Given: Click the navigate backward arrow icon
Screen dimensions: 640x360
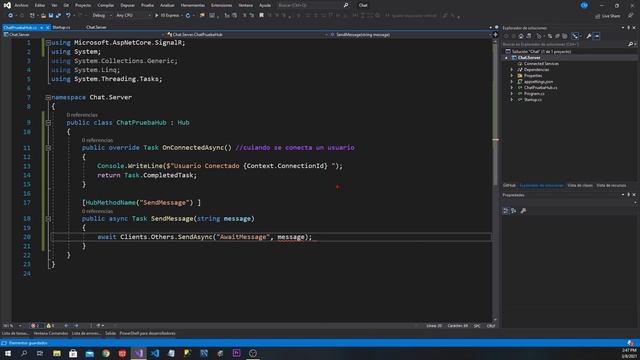Looking at the screenshot, I should point(10,16).
